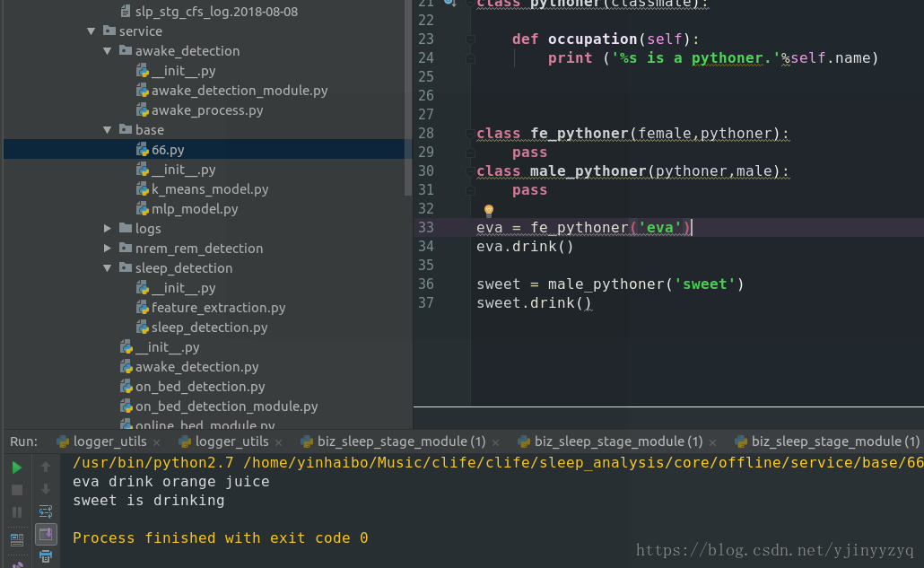Click the folder icon of nrem_rem_detection

pyautogui.click(x=126, y=248)
